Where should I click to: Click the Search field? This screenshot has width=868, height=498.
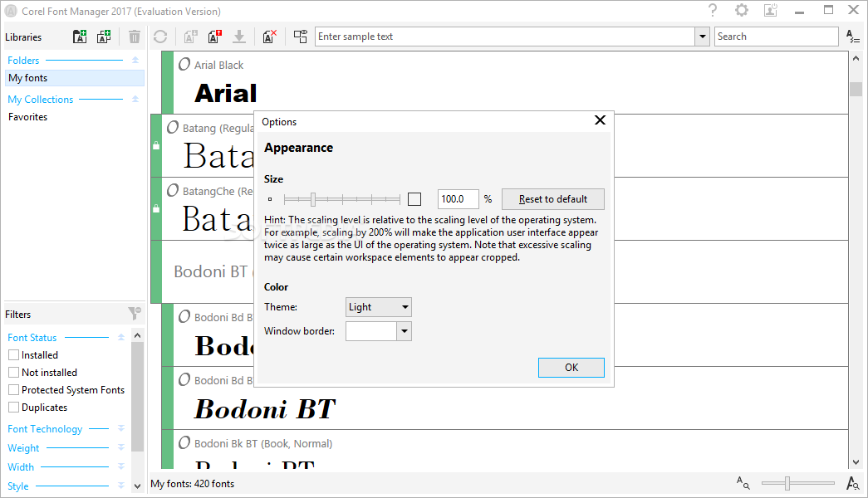point(776,37)
